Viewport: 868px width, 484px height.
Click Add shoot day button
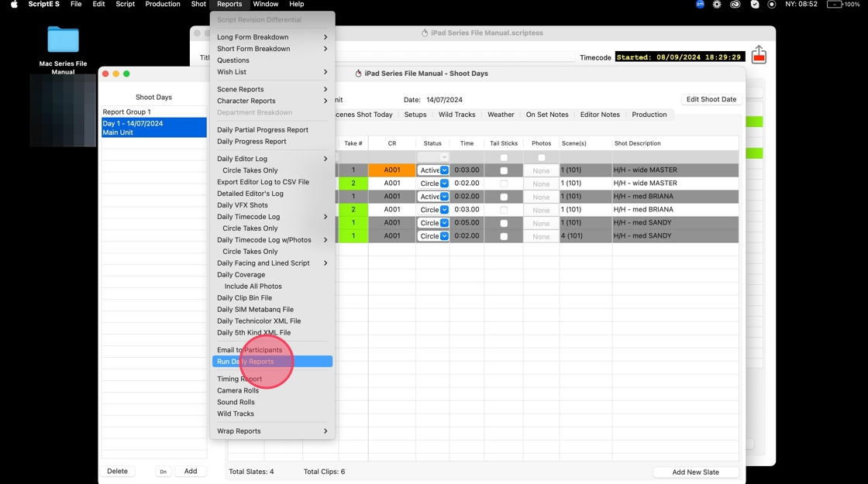tap(191, 472)
